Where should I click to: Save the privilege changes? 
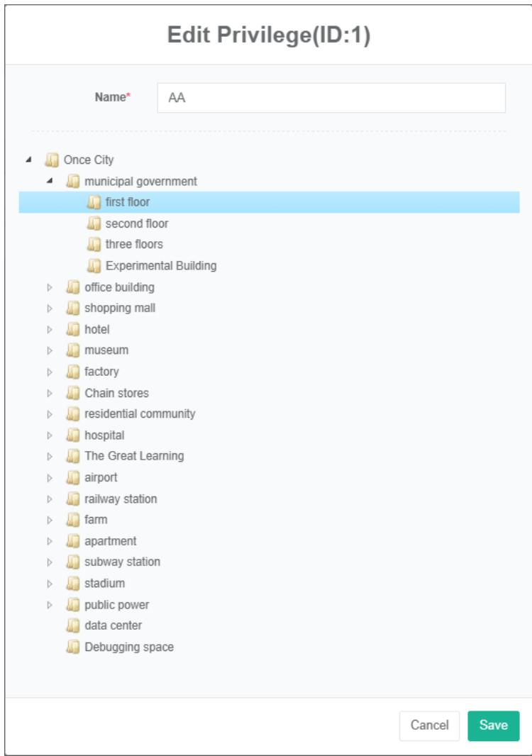[x=493, y=726]
